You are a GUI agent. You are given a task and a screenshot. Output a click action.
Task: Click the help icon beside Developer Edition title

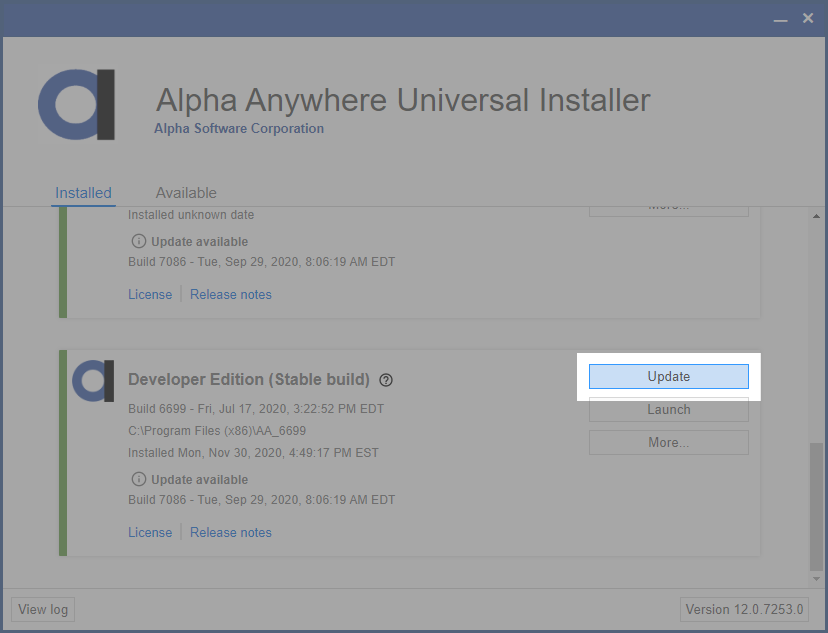pyautogui.click(x=386, y=380)
